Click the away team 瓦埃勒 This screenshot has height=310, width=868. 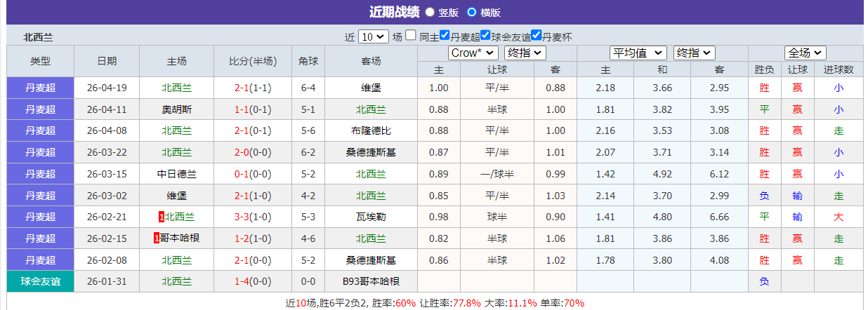[371, 217]
